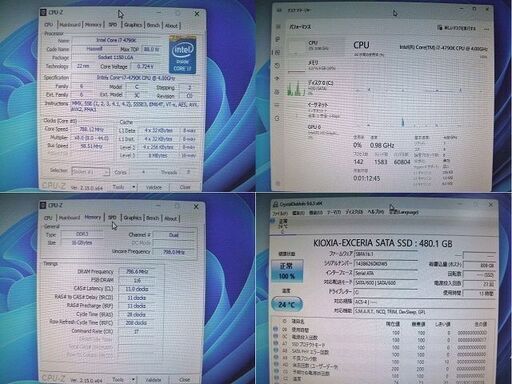Select メモリ entry in Task Manager performance list
This screenshot has height=384, width=512.
(x=316, y=65)
